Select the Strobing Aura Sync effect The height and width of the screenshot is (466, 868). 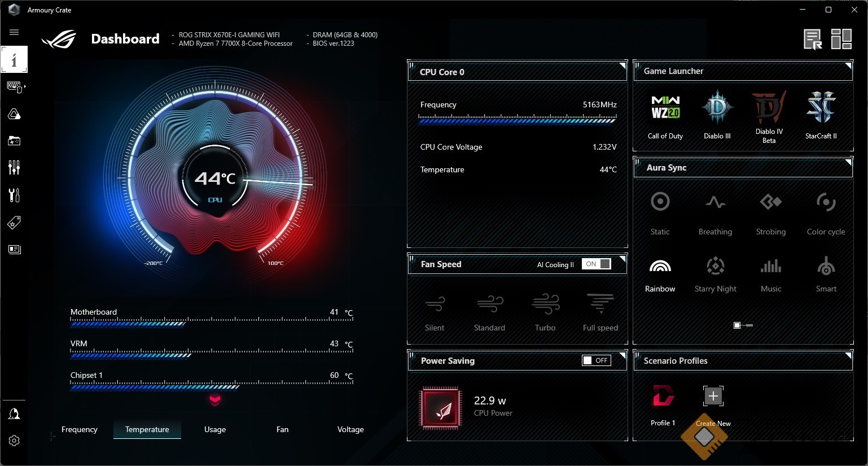point(771,214)
